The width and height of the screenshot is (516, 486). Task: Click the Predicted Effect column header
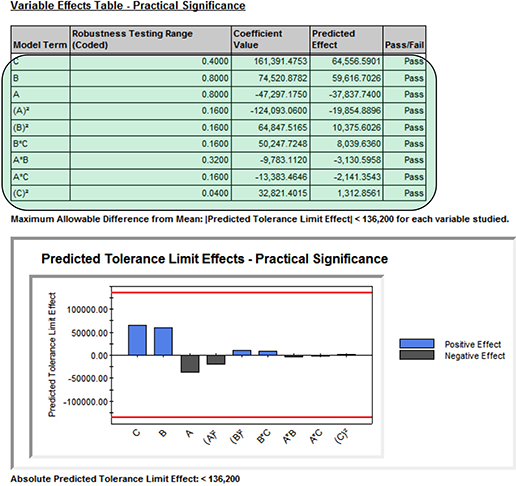[346, 40]
